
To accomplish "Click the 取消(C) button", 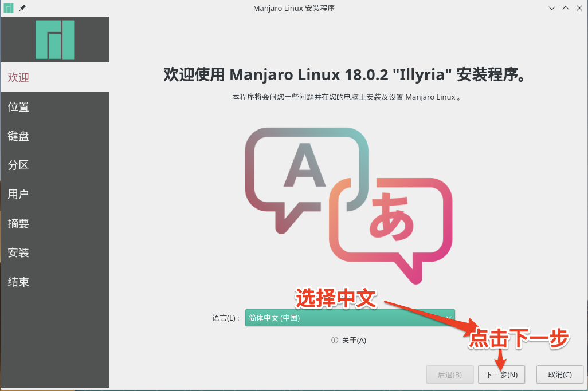I will tap(560, 374).
